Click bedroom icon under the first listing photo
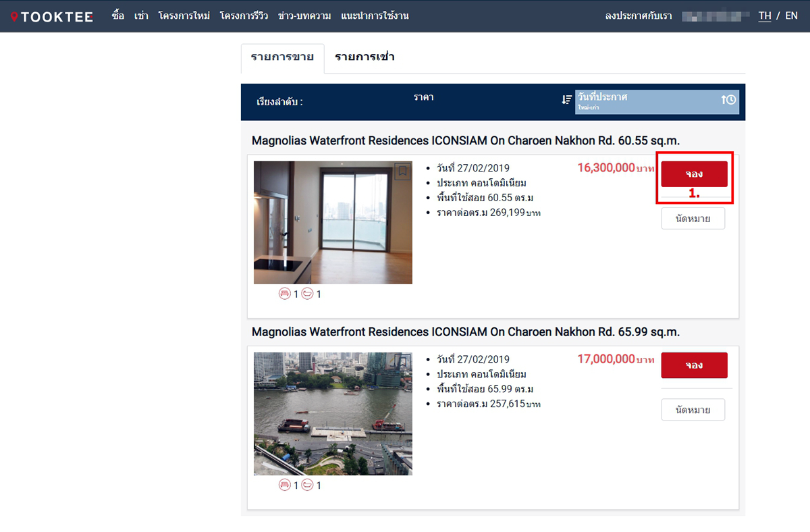Viewport: 810px width, 532px height. tap(285, 294)
